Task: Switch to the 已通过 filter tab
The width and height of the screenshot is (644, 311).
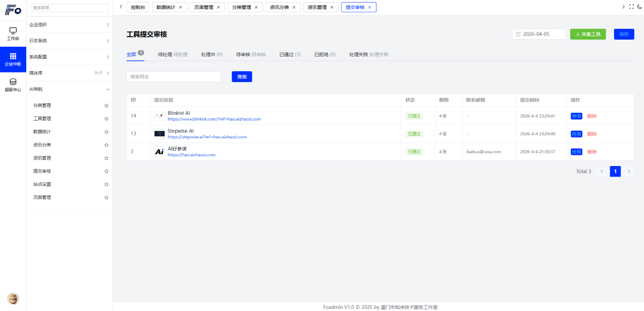Action: pyautogui.click(x=290, y=54)
